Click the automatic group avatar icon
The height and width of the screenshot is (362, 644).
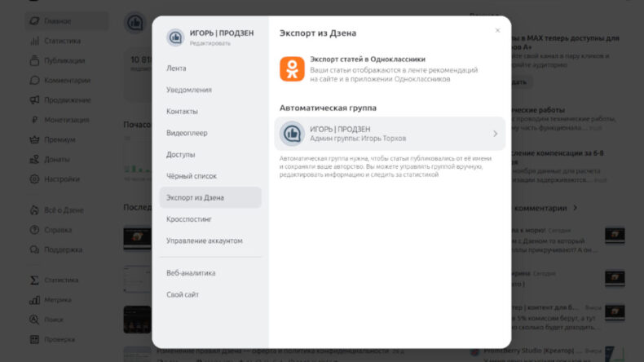tap(292, 134)
